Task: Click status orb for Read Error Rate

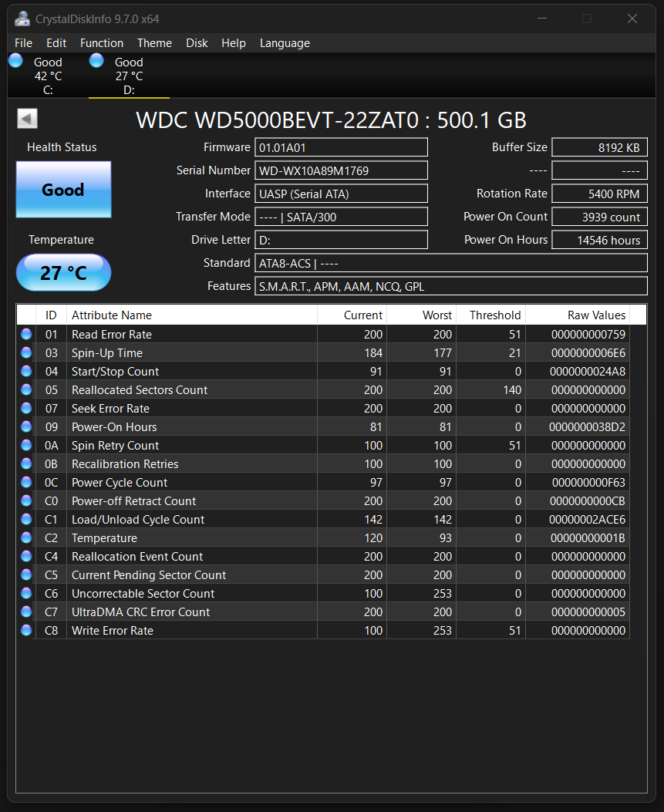Action: coord(26,334)
